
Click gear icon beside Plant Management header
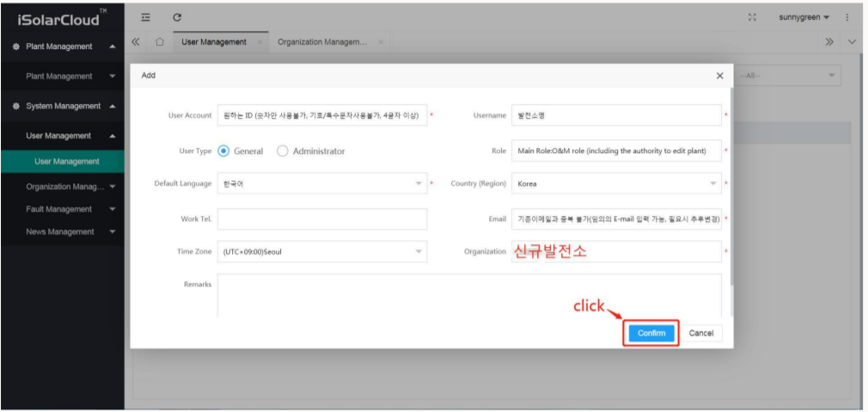[16, 46]
